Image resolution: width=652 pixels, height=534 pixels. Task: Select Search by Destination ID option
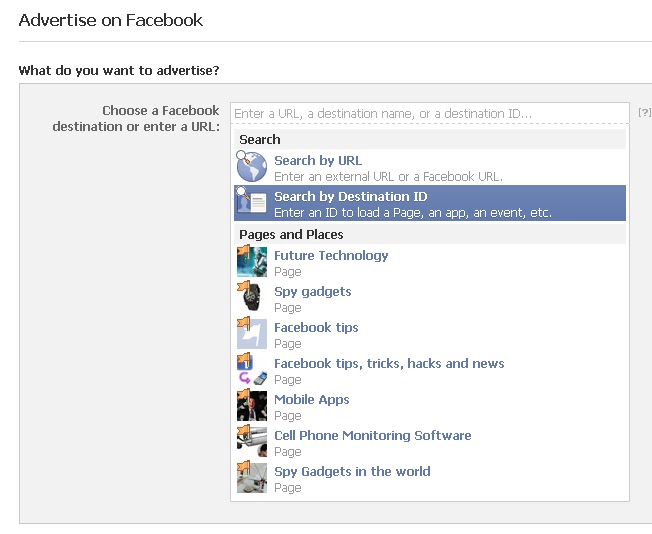[430, 203]
